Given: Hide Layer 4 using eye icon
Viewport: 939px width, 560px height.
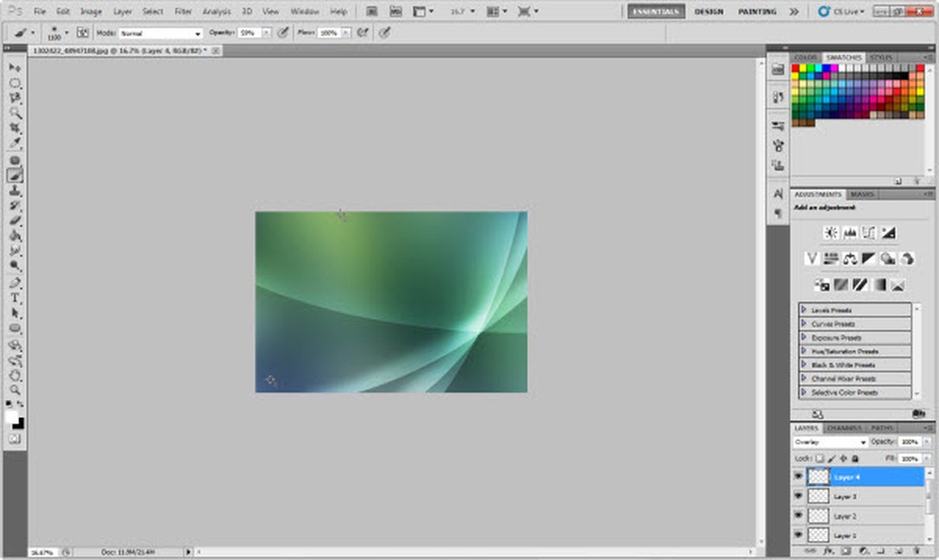Looking at the screenshot, I should coord(799,477).
